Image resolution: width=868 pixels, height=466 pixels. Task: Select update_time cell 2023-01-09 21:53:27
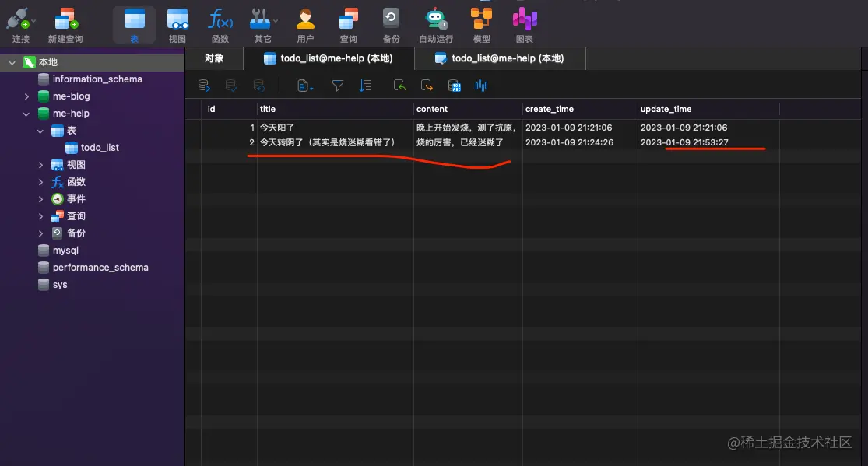coord(708,142)
